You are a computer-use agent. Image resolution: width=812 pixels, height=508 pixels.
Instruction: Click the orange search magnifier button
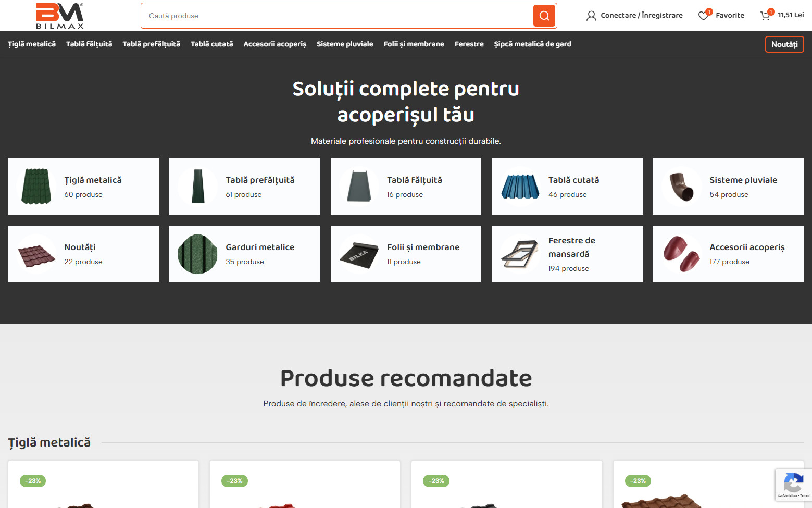[x=544, y=16]
